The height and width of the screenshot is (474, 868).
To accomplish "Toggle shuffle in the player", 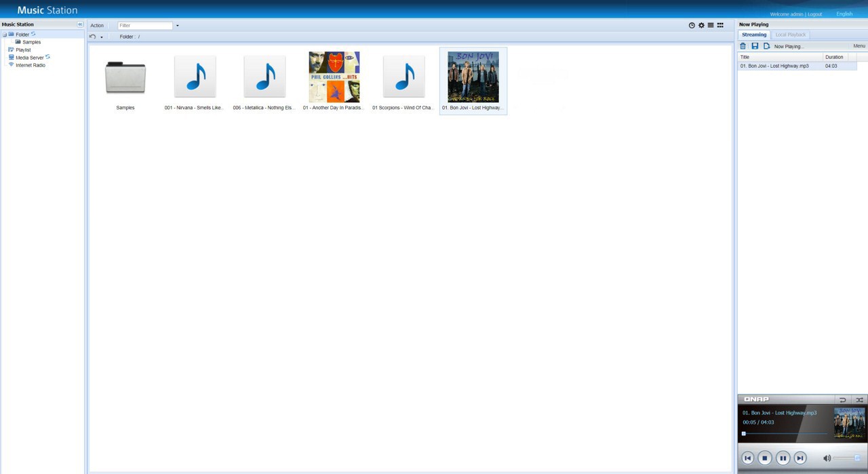I will pyautogui.click(x=859, y=400).
